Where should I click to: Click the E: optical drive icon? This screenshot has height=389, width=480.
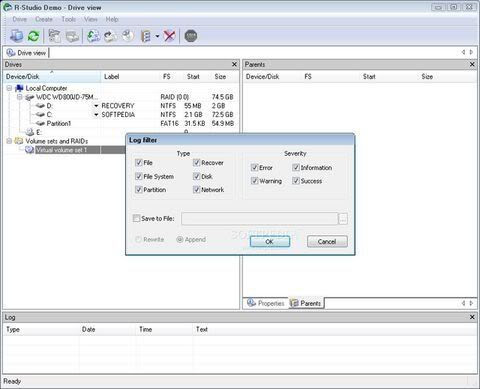[30, 132]
